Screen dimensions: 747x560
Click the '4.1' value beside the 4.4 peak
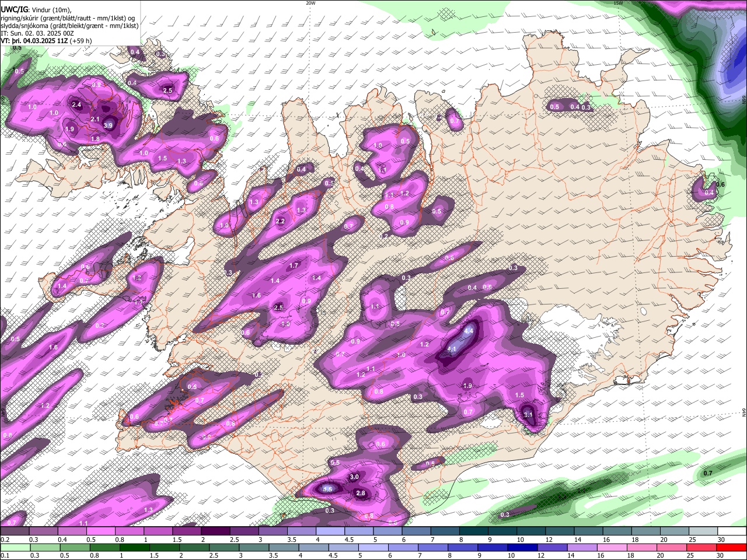pos(451,349)
